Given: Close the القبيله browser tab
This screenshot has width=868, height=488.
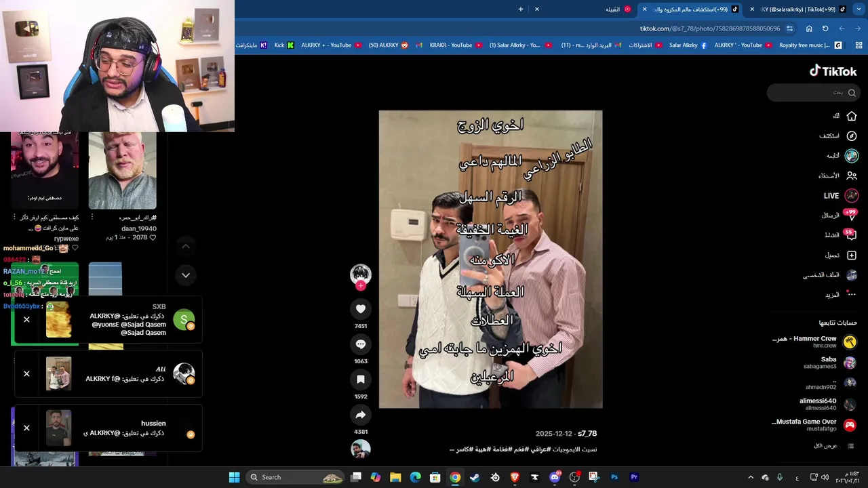Looking at the screenshot, I should click(x=537, y=9).
